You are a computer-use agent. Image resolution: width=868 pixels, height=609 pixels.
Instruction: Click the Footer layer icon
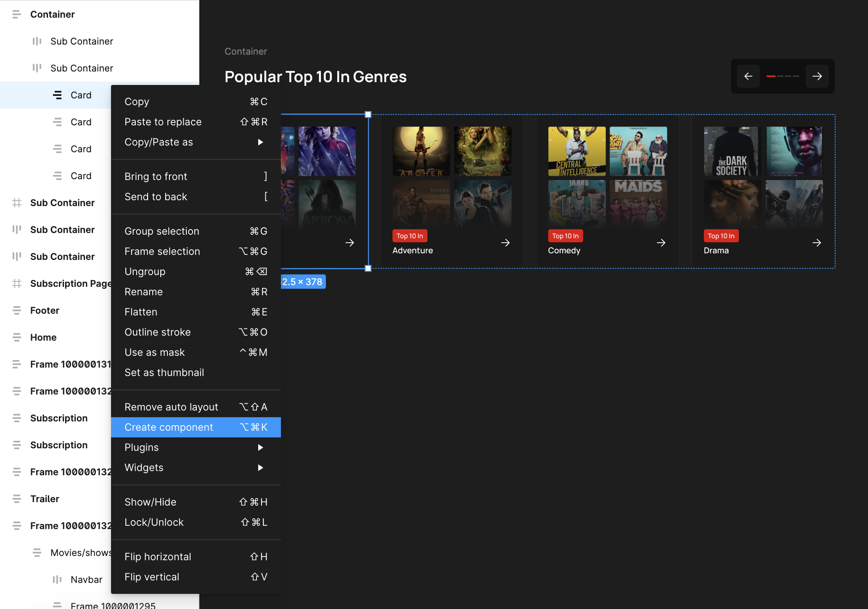[x=16, y=310]
